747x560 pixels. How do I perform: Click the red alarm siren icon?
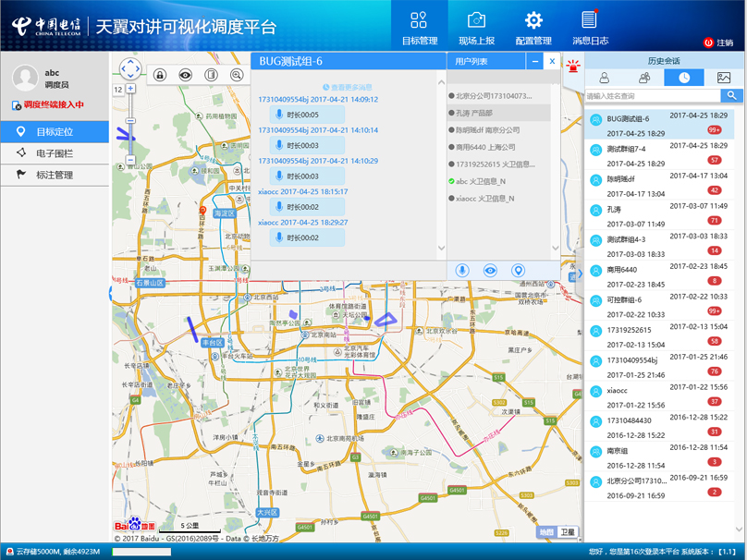pos(573,67)
